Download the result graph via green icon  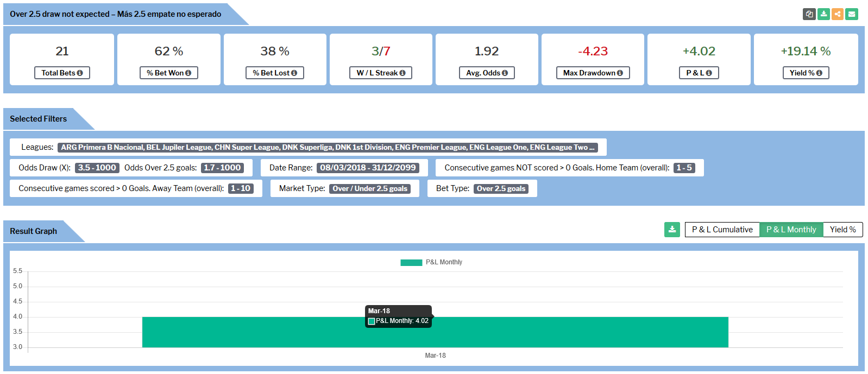(x=672, y=230)
